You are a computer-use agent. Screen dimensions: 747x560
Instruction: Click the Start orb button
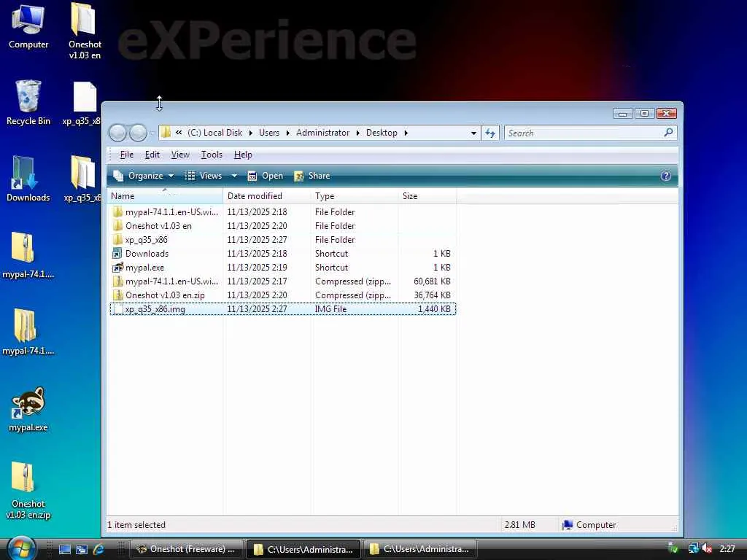pyautogui.click(x=21, y=549)
